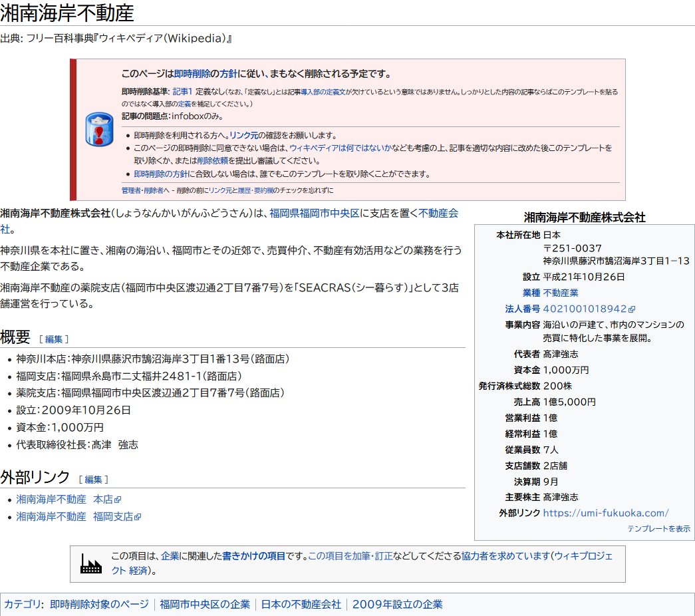This screenshot has width=695, height=616.
Task: Open ウィキペディアは何ではないか link
Action: click(341, 148)
